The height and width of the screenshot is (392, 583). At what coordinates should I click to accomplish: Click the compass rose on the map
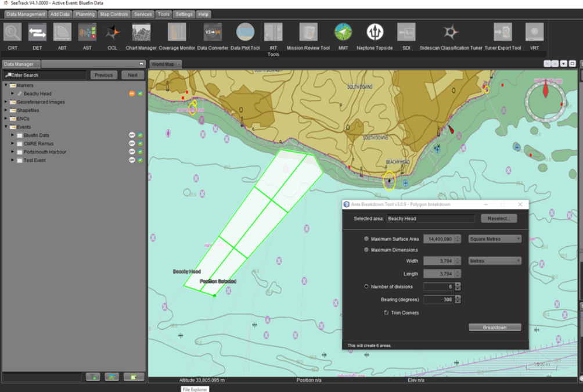pos(545,101)
